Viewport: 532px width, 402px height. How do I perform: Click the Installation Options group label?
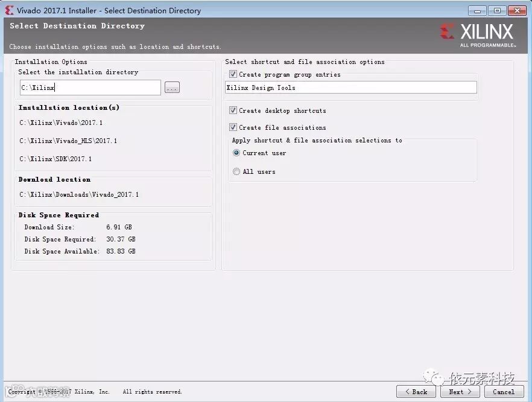pos(51,62)
